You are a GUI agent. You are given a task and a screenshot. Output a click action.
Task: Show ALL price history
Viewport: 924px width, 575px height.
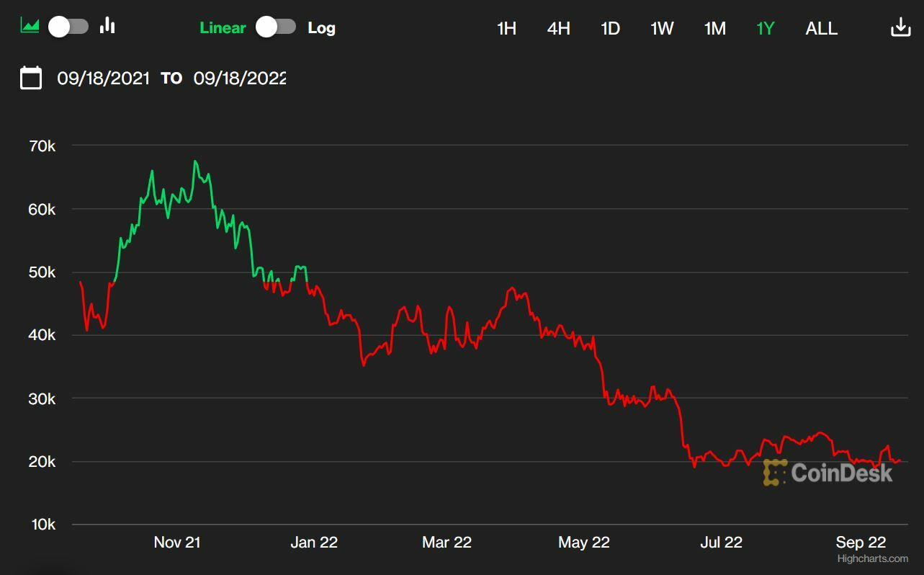(821, 29)
